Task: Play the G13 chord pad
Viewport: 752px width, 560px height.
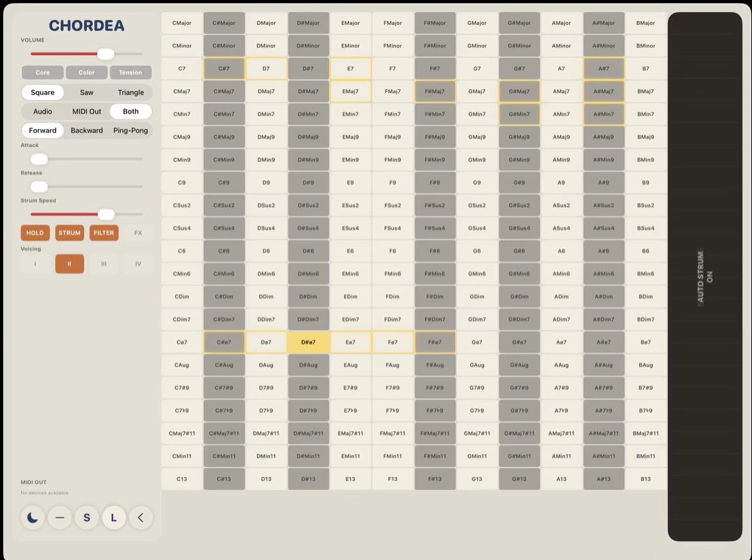Action: coord(477,479)
